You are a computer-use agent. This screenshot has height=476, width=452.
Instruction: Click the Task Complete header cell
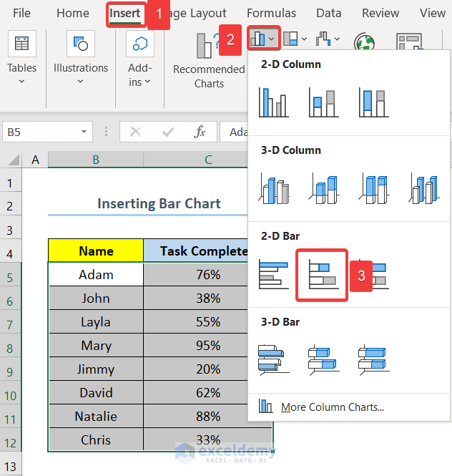(196, 251)
